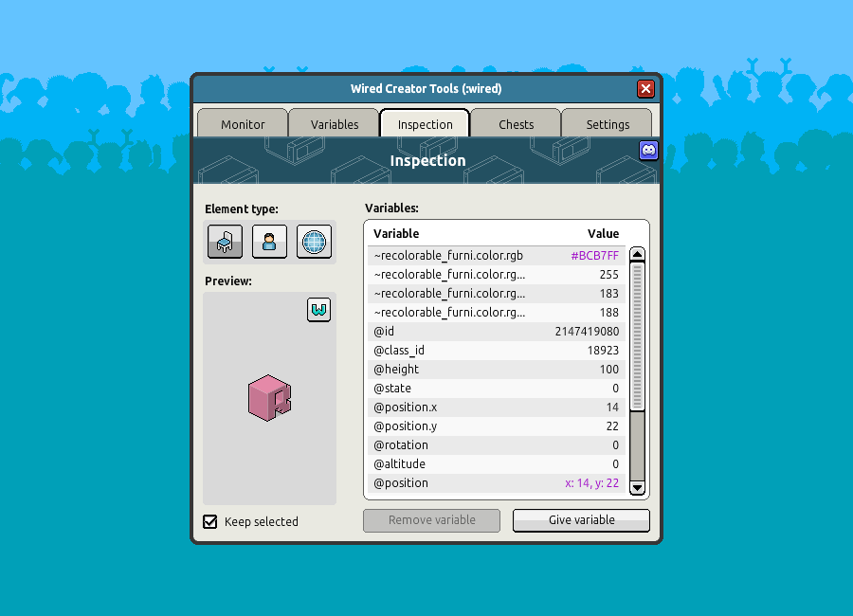Select the furni element type icon
The image size is (853, 616).
(225, 242)
